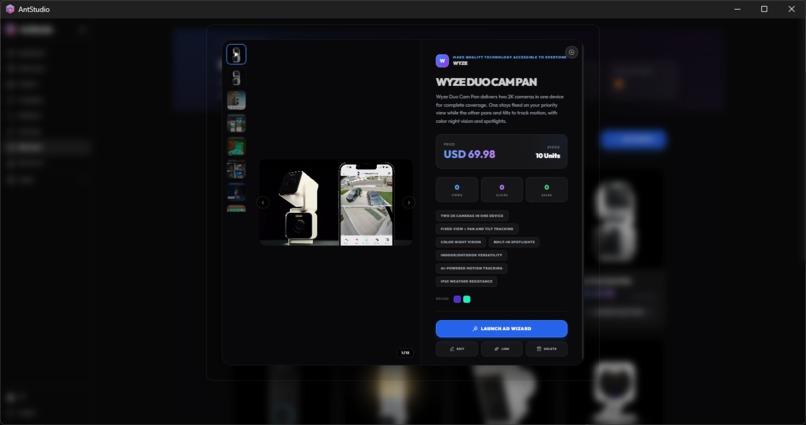Launch the Ad Wizard
The height and width of the screenshot is (425, 806).
point(502,329)
